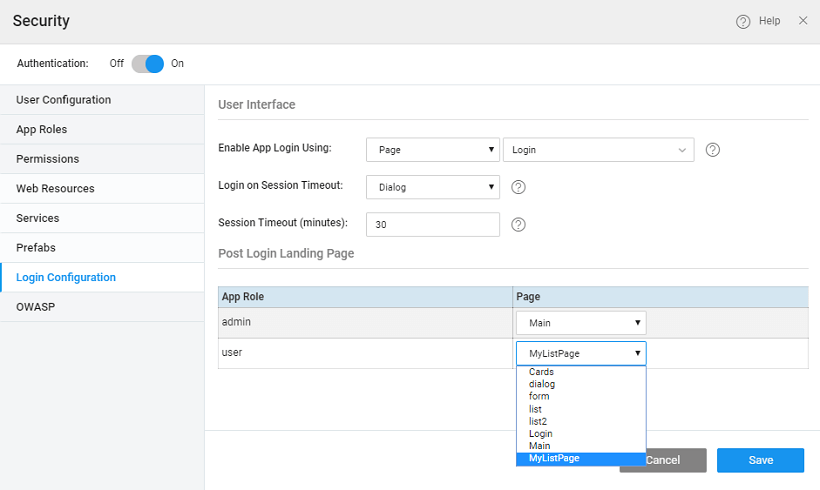Open admin role landing page dropdown
Image resolution: width=820 pixels, height=490 pixels.
point(581,323)
